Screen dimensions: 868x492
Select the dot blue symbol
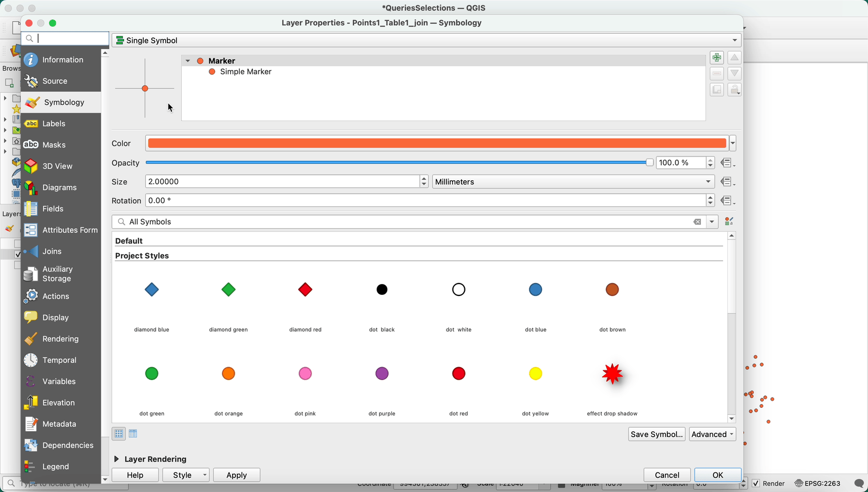point(535,289)
